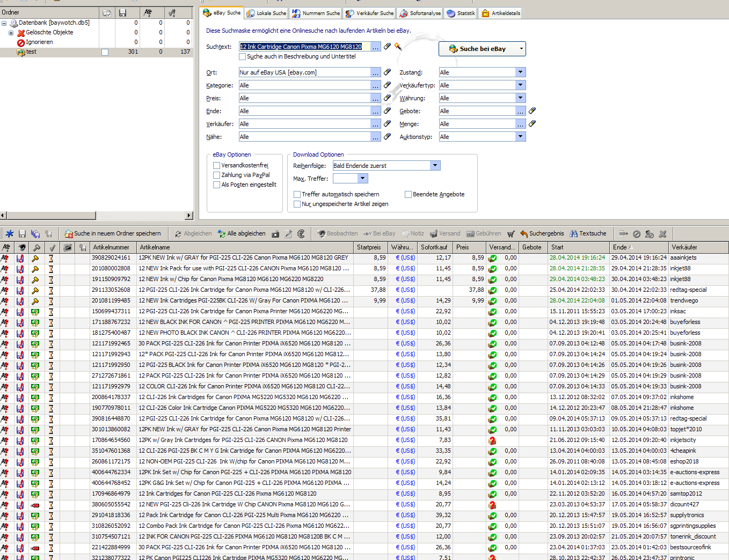
Task: Clear the Ende field with its eraser icon
Action: coord(387,111)
